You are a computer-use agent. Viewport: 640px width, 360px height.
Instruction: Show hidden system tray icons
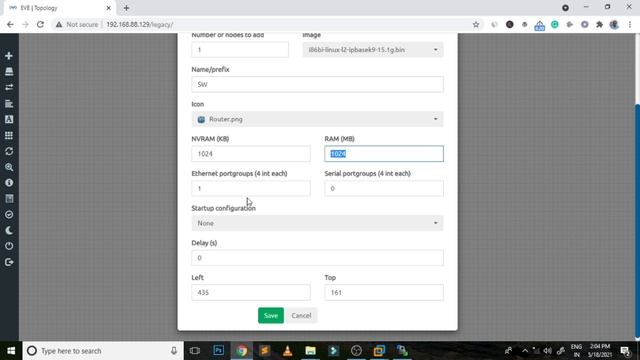coord(525,351)
